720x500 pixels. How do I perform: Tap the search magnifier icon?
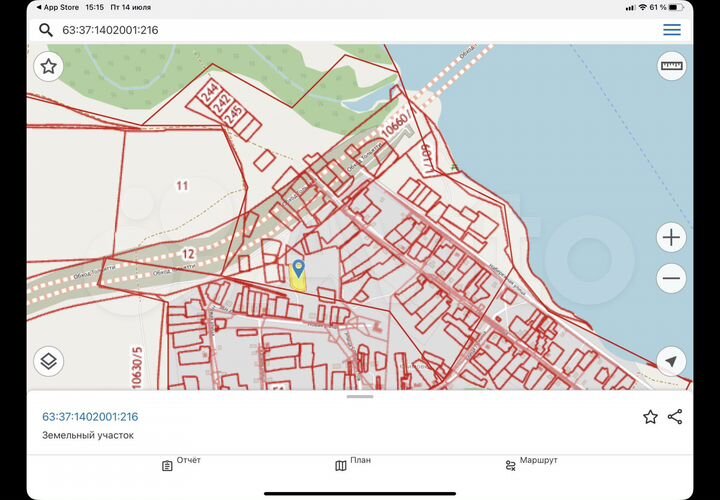[46, 30]
